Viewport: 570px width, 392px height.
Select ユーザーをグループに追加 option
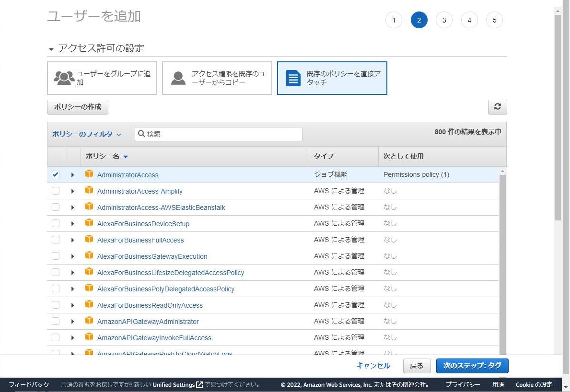pyautogui.click(x=102, y=78)
